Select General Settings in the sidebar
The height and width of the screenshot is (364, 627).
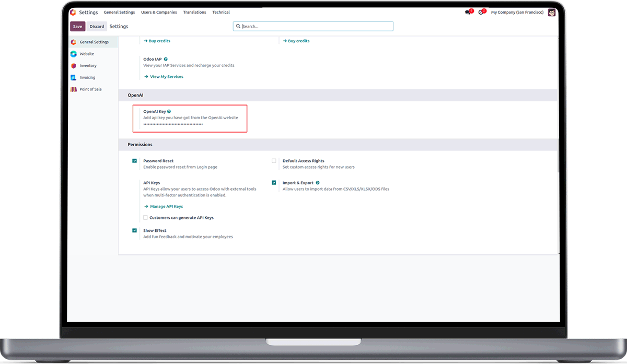pyautogui.click(x=94, y=42)
